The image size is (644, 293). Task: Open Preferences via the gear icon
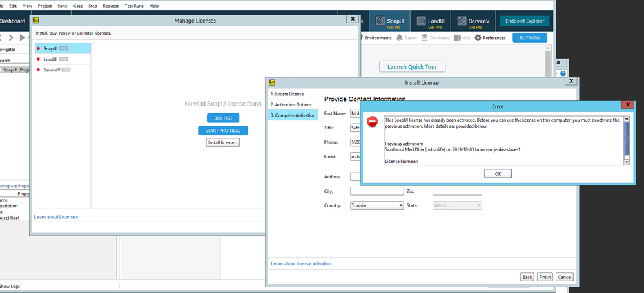coord(478,38)
